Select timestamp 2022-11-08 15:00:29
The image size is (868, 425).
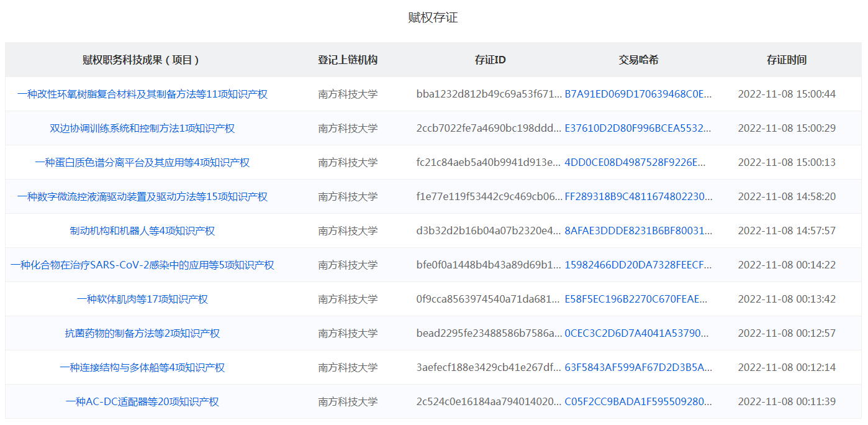(x=787, y=129)
